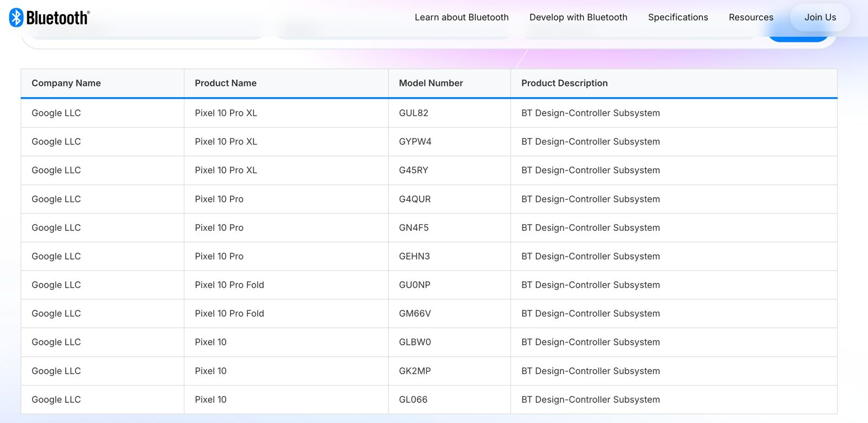Click Pixel 10 Pro in GN4F5 row

tap(219, 228)
